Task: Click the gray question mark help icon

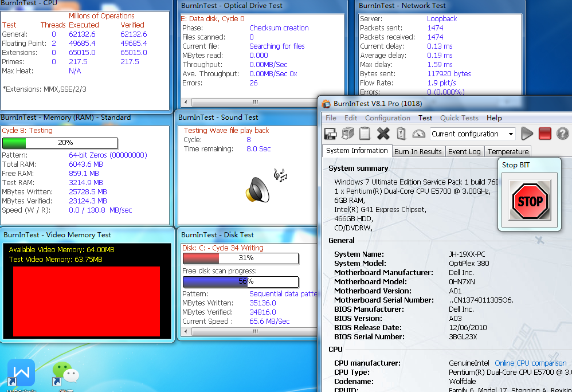Action: [562, 134]
